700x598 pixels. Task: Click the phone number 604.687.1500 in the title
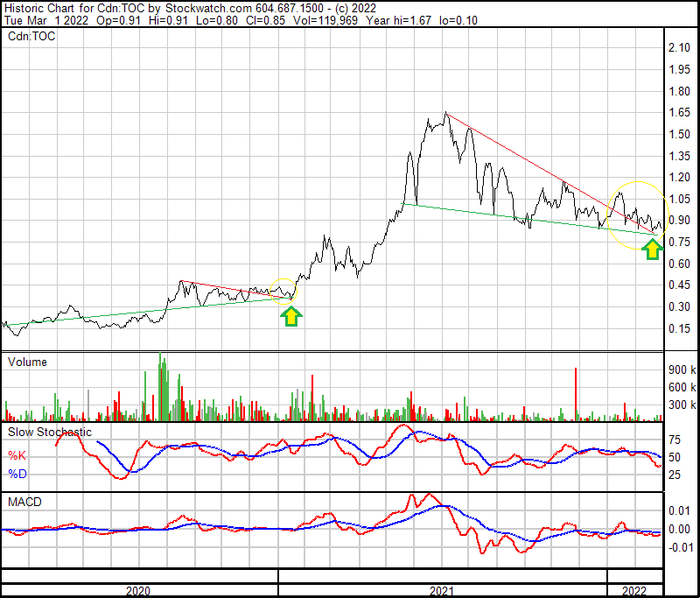coord(290,9)
